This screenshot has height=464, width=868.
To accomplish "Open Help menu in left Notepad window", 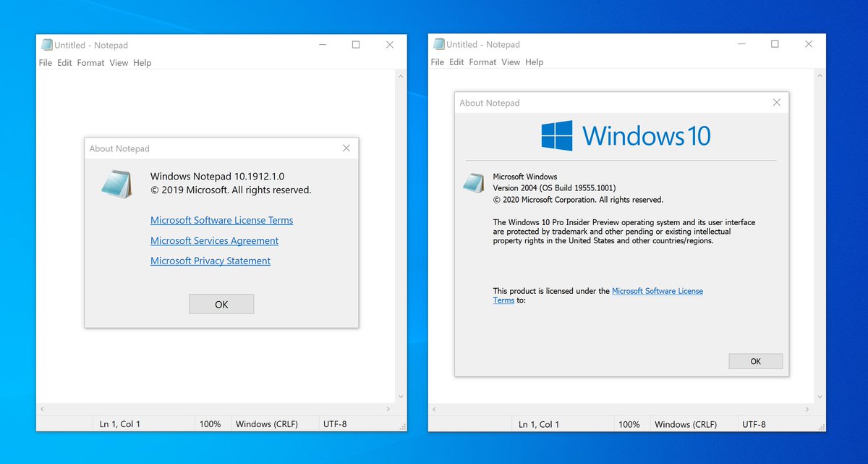I will click(142, 63).
